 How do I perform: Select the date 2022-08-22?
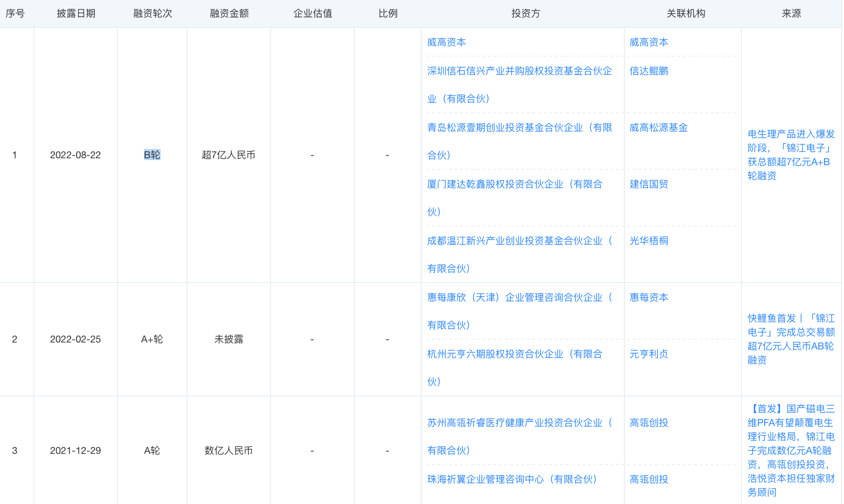click(x=75, y=155)
